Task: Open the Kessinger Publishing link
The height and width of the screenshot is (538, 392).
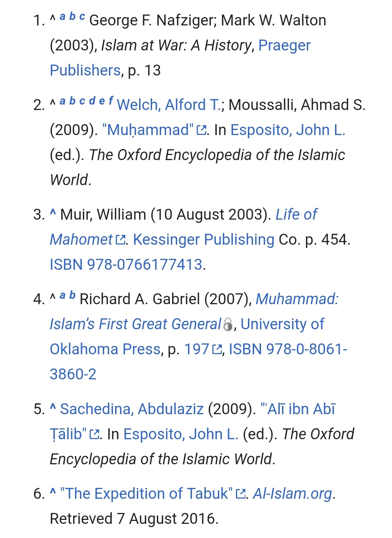Action: point(204,240)
